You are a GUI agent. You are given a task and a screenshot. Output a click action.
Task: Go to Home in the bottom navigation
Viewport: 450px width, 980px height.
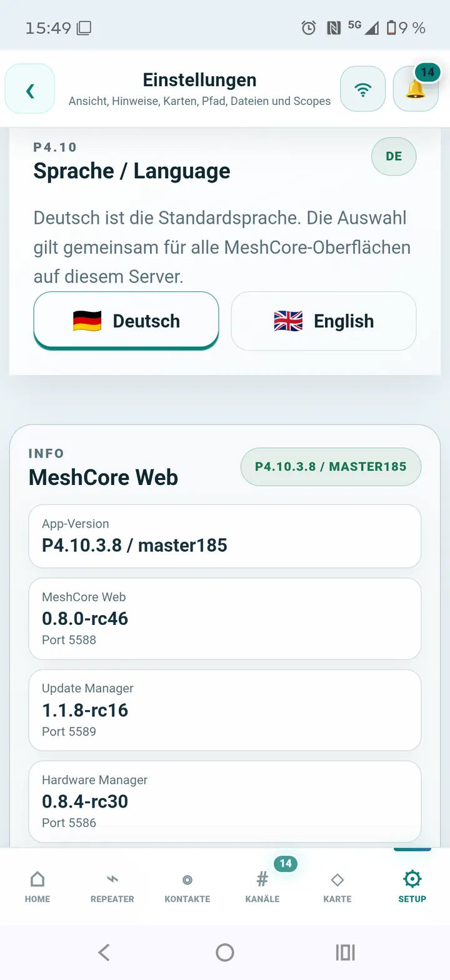[37, 887]
